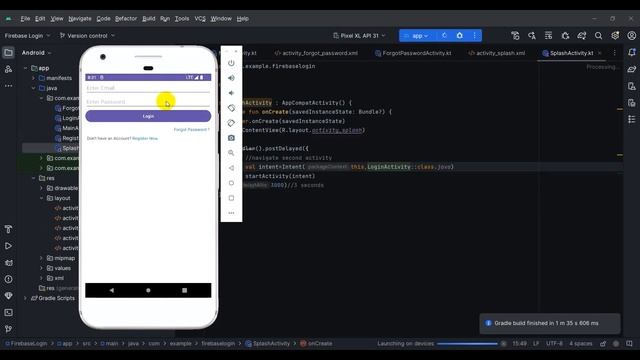Open the Resource Manager icon in left sidebar
The width and height of the screenshot is (640, 360).
(8, 69)
